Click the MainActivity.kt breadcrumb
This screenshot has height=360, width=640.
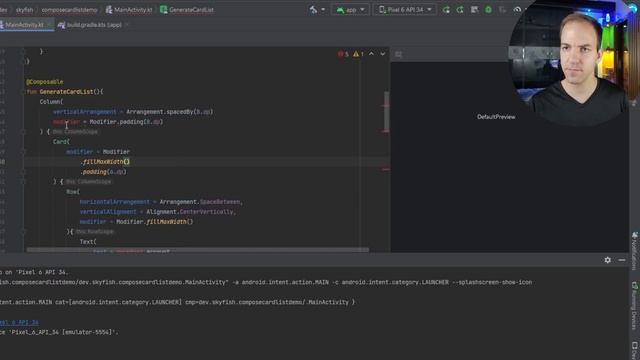pos(129,10)
